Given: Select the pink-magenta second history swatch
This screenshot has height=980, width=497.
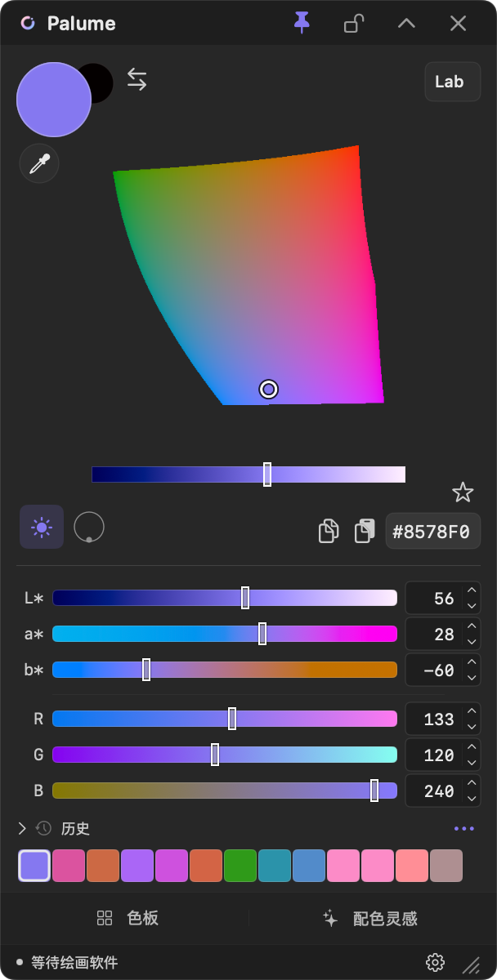Looking at the screenshot, I should point(69,866).
